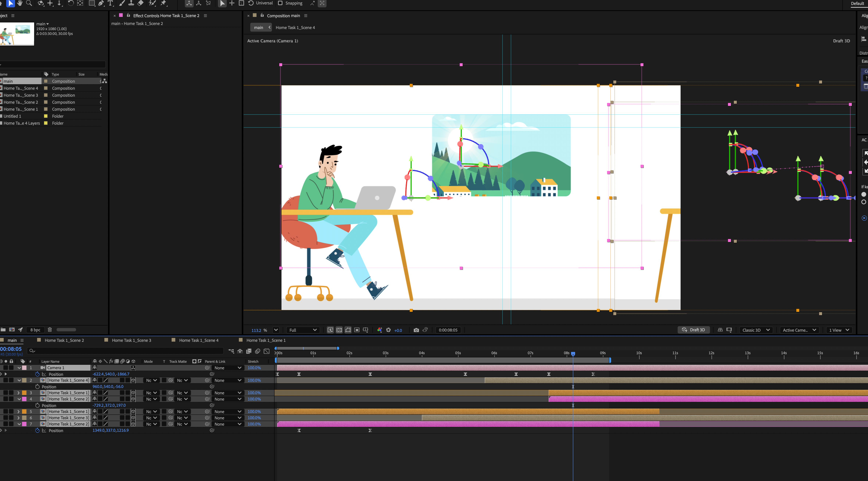Delete selected project item with trash icon
Screen dimensions: 868x481
pos(50,330)
